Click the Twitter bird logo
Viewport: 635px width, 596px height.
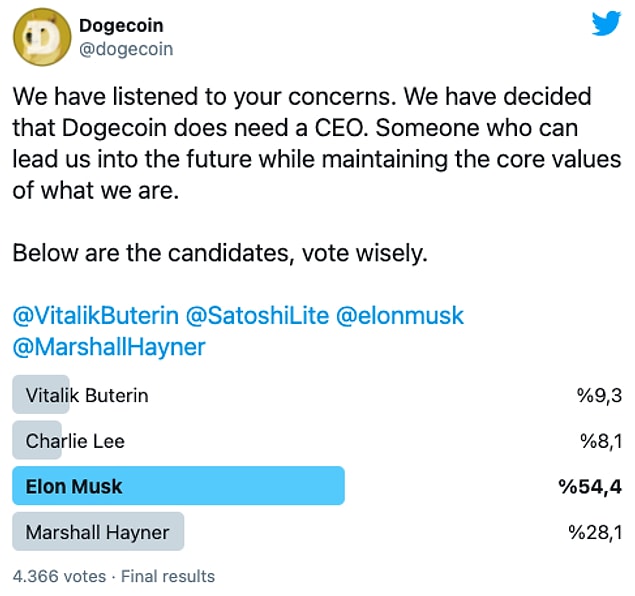(606, 23)
